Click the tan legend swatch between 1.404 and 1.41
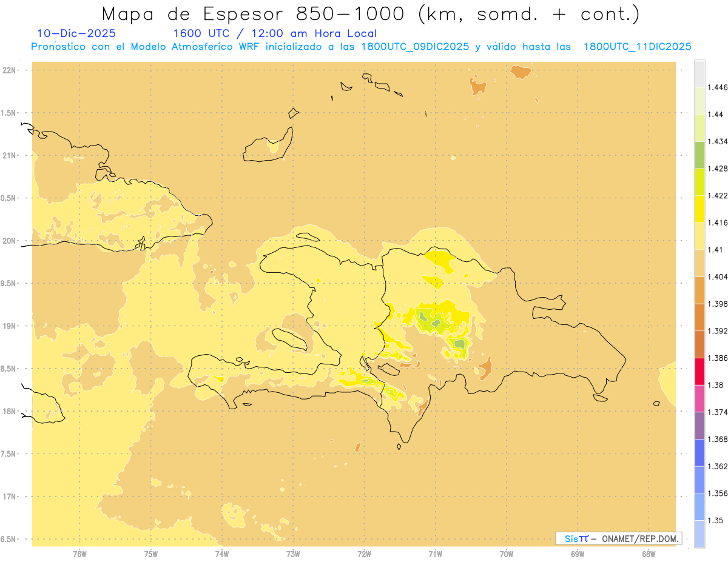The width and height of the screenshot is (728, 562). pyautogui.click(x=699, y=263)
